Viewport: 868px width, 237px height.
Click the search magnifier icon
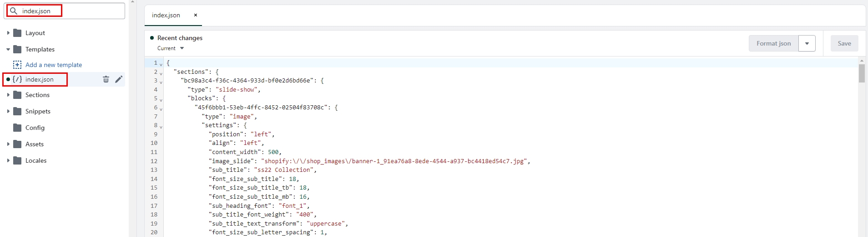click(14, 11)
